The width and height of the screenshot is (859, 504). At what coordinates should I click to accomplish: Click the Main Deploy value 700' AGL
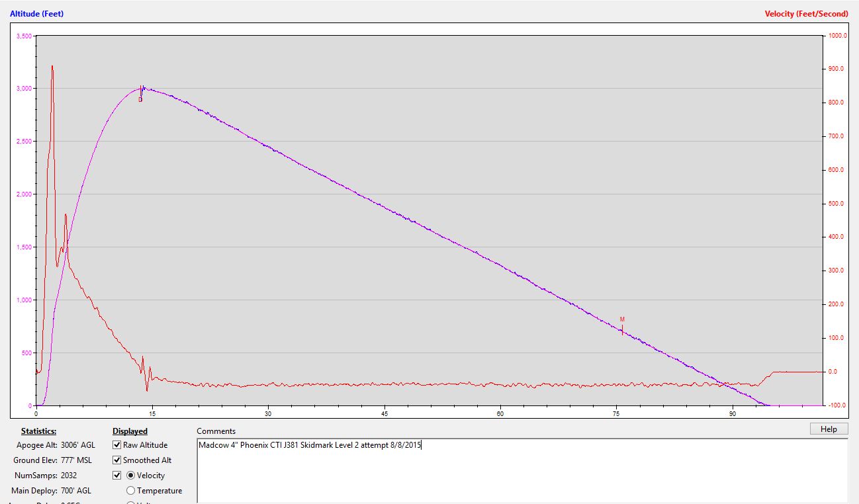pyautogui.click(x=75, y=491)
